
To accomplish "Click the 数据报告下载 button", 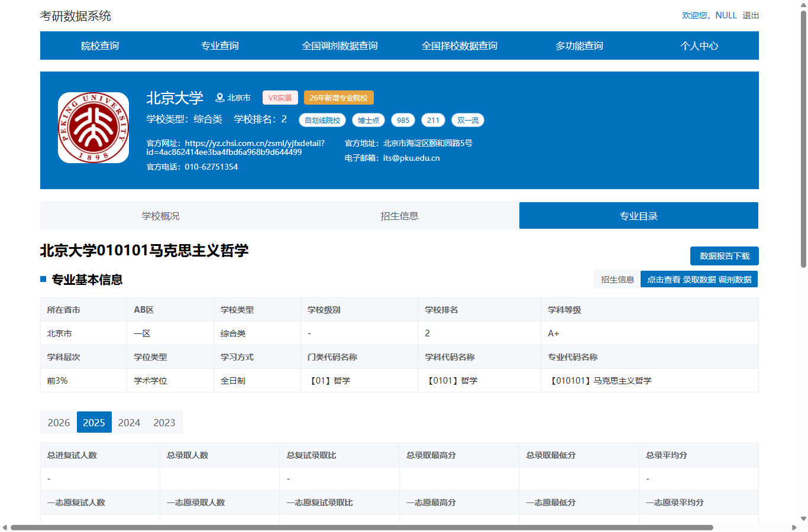I will pos(725,256).
